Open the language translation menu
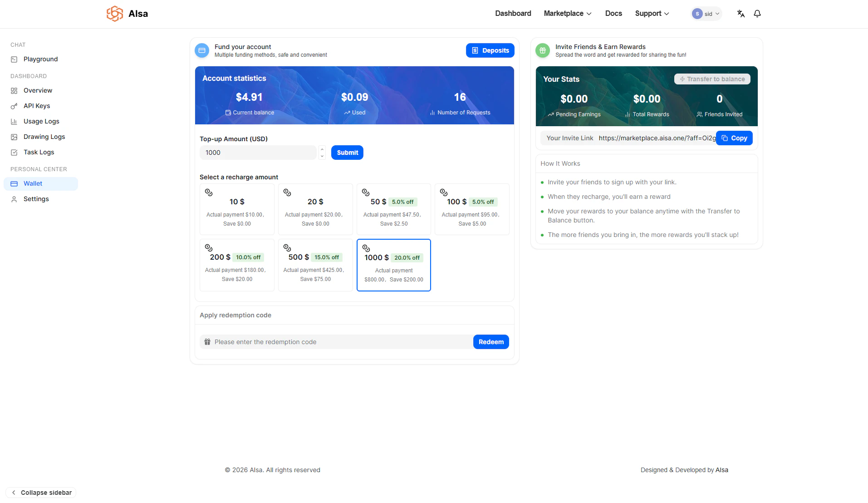Image resolution: width=868 pixels, height=503 pixels. [x=740, y=14]
